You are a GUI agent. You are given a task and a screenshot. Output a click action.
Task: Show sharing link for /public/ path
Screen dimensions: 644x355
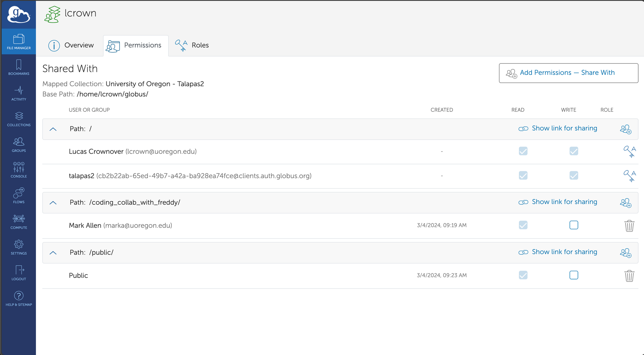557,252
